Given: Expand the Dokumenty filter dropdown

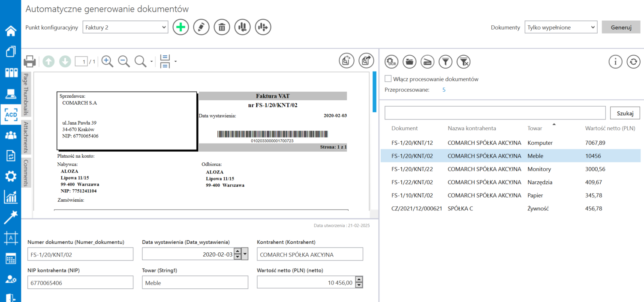Looking at the screenshot, I should 560,27.
